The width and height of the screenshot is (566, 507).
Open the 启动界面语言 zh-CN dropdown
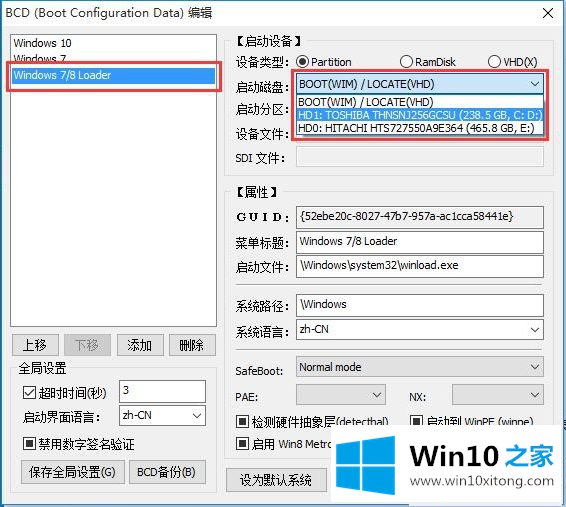click(x=162, y=415)
